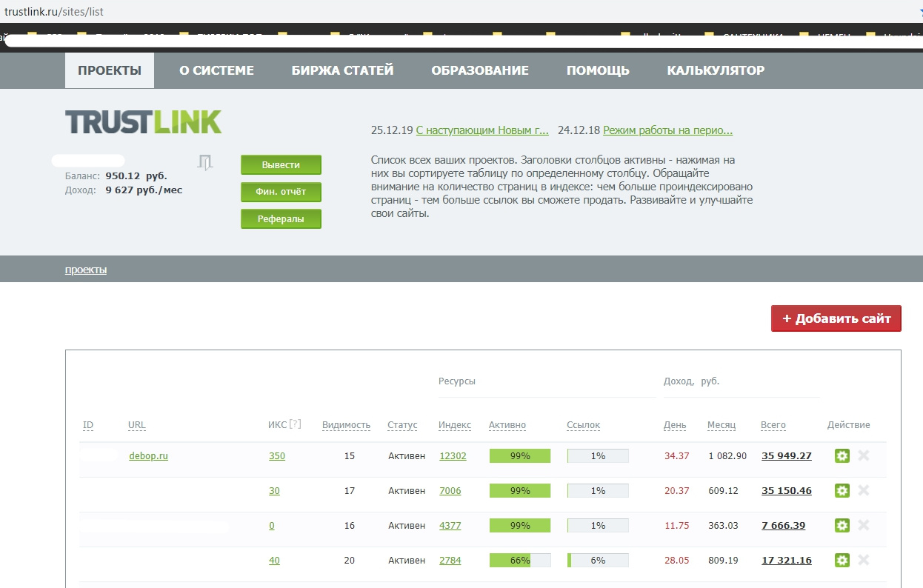923x588 pixels.
Task: Click the ИКС help question mark
Action: pos(295,424)
